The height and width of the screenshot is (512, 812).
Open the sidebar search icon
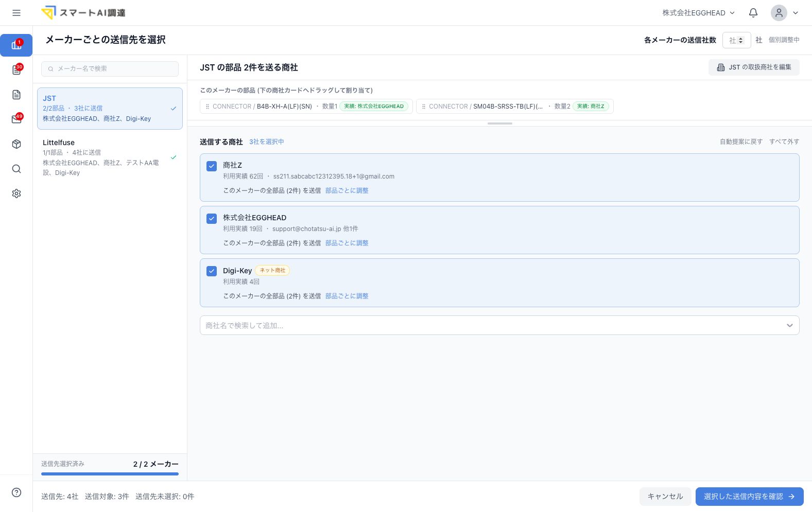(x=16, y=169)
